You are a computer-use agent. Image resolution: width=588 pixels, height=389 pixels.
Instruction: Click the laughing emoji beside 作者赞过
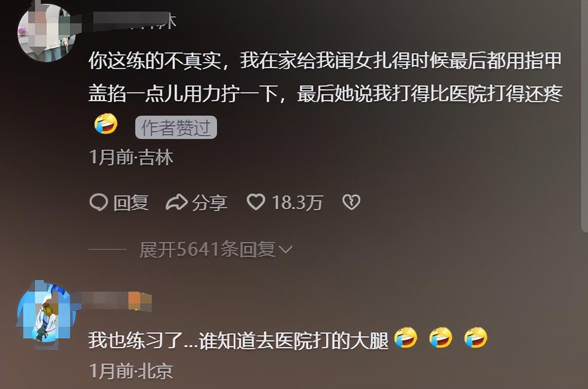tap(106, 124)
